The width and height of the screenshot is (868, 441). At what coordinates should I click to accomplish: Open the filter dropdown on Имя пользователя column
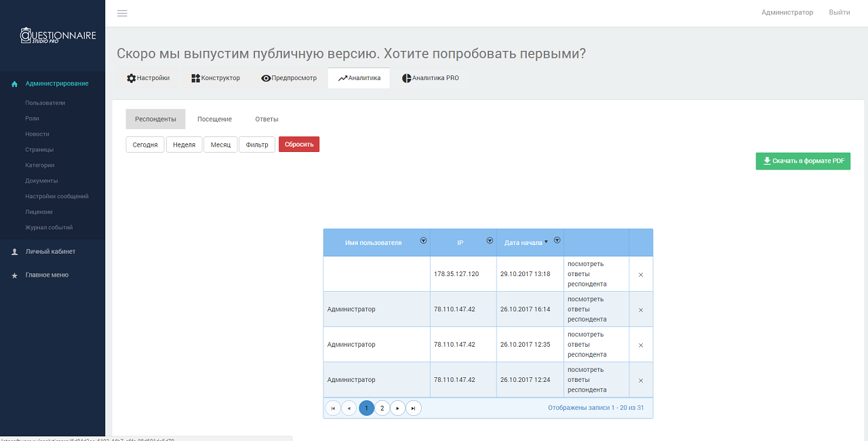423,240
